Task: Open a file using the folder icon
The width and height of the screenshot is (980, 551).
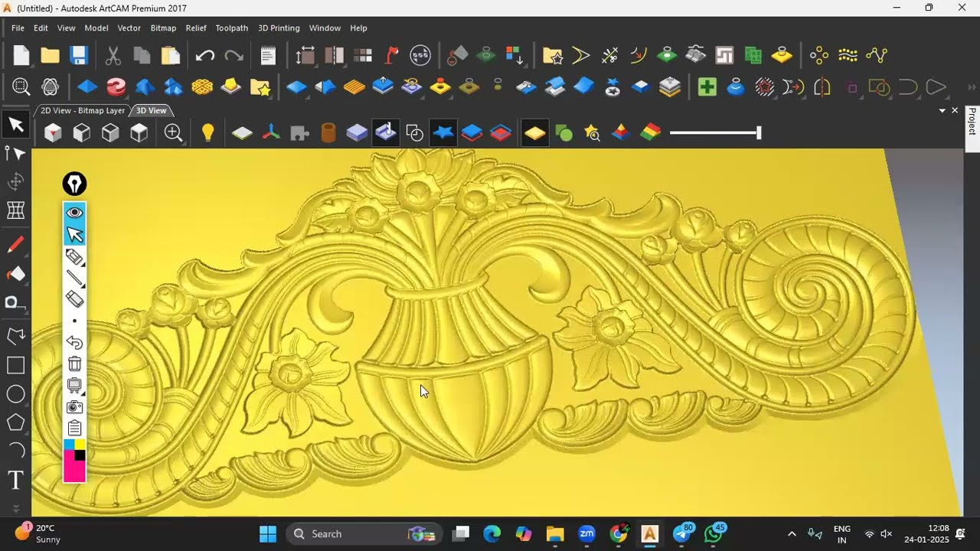Action: pos(50,55)
